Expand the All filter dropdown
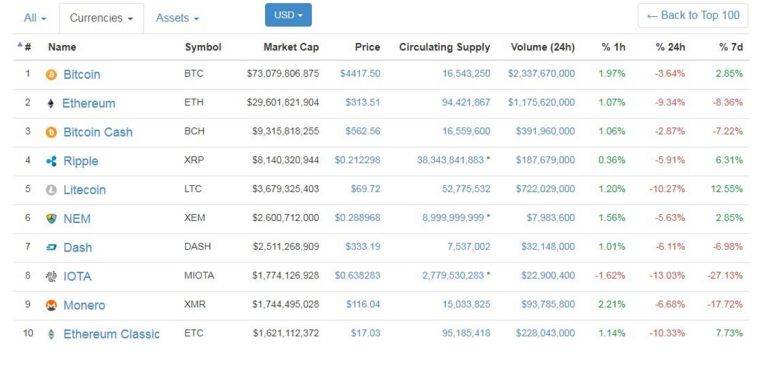 (x=35, y=18)
